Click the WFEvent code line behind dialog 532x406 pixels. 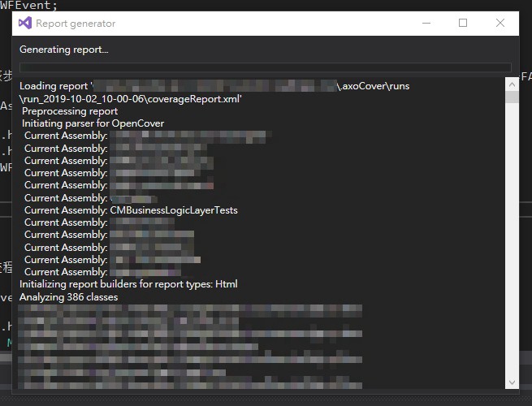(28, 5)
